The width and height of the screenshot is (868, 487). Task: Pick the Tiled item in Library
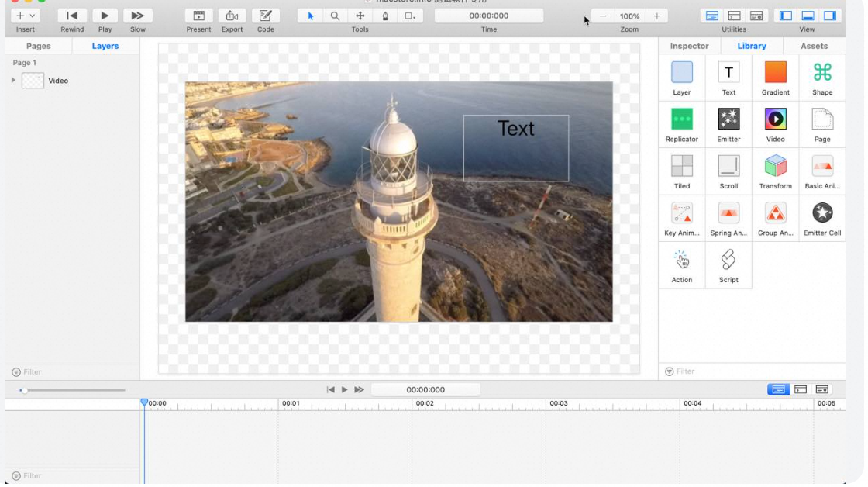[682, 171]
